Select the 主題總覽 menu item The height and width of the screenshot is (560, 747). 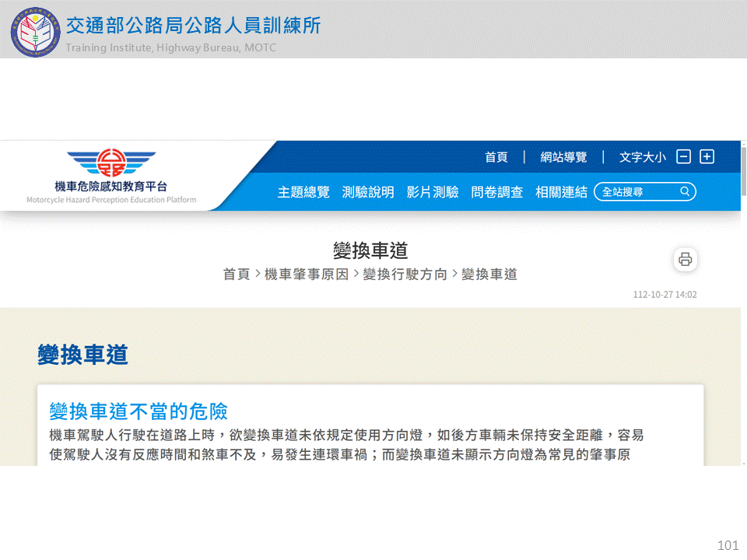303,192
